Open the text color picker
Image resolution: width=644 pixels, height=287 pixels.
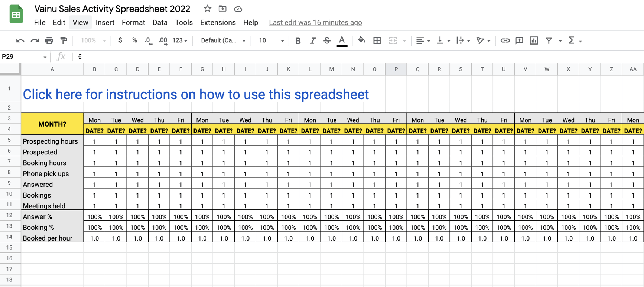click(x=342, y=41)
